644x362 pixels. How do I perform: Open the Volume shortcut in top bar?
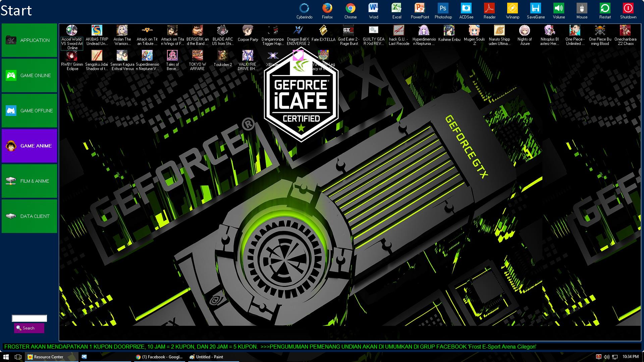559,11
